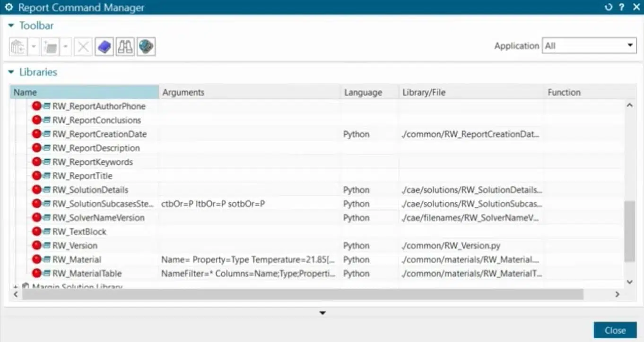Screen dimensions: 644x342
Task: Click the Name= Property=Type Temperature arguments cell
Action: pyautogui.click(x=249, y=259)
